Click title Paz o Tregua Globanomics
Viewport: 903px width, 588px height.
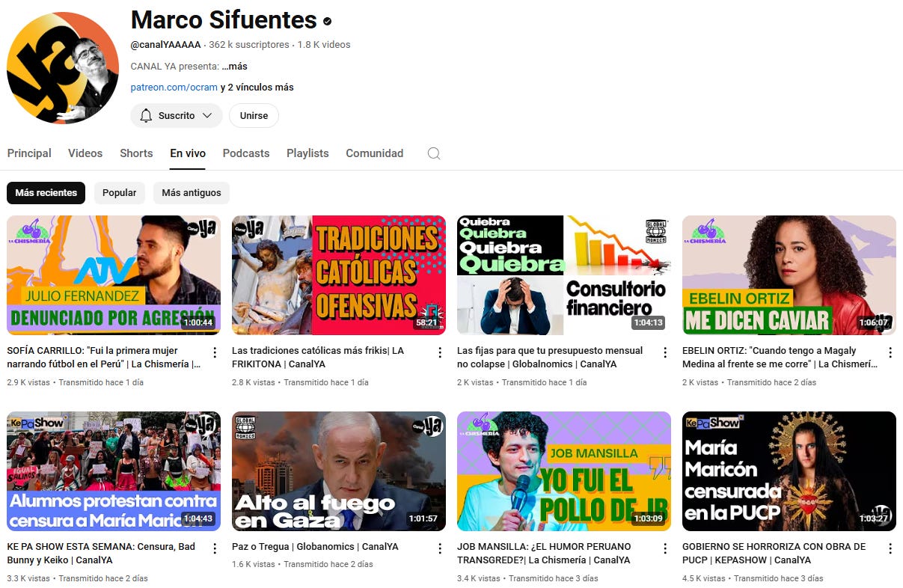coord(315,547)
